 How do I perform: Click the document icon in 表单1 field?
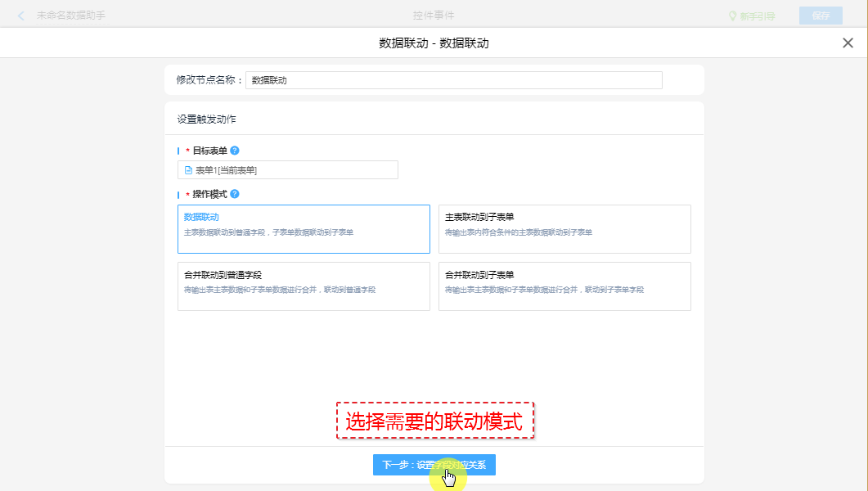pyautogui.click(x=188, y=170)
